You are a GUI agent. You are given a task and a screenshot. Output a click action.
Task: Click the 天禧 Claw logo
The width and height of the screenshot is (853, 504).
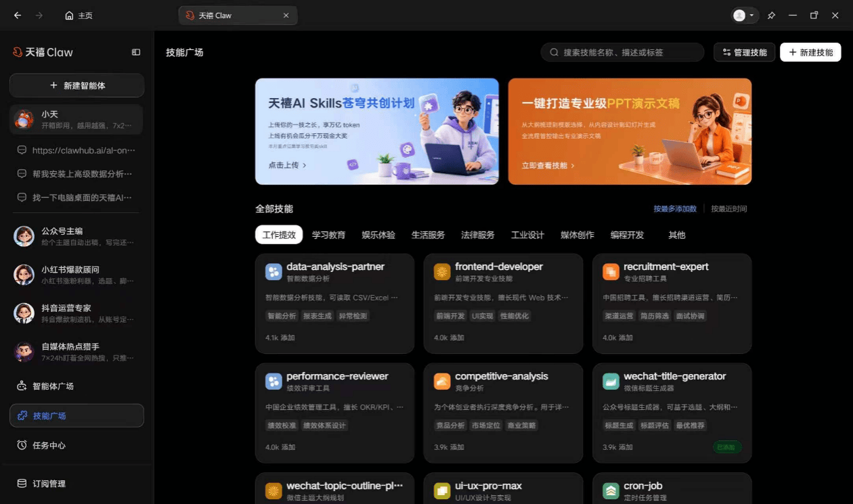pyautogui.click(x=43, y=52)
